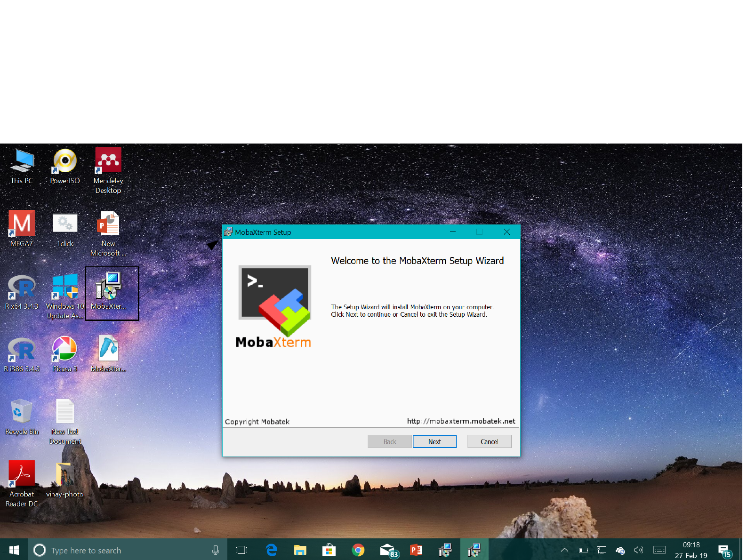This screenshot has width=747, height=560.
Task: Cancel the MobaXterm Setup wizard
Action: [489, 441]
